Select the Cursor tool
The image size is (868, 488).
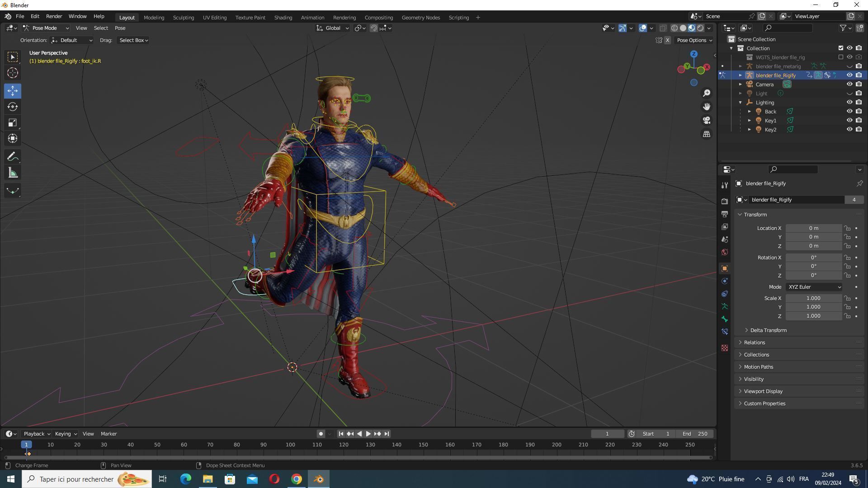click(13, 73)
